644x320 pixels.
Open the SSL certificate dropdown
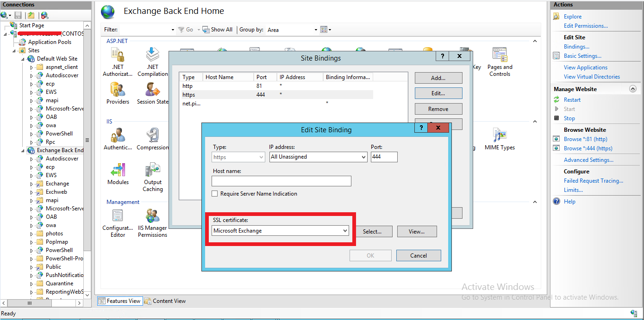click(x=345, y=230)
